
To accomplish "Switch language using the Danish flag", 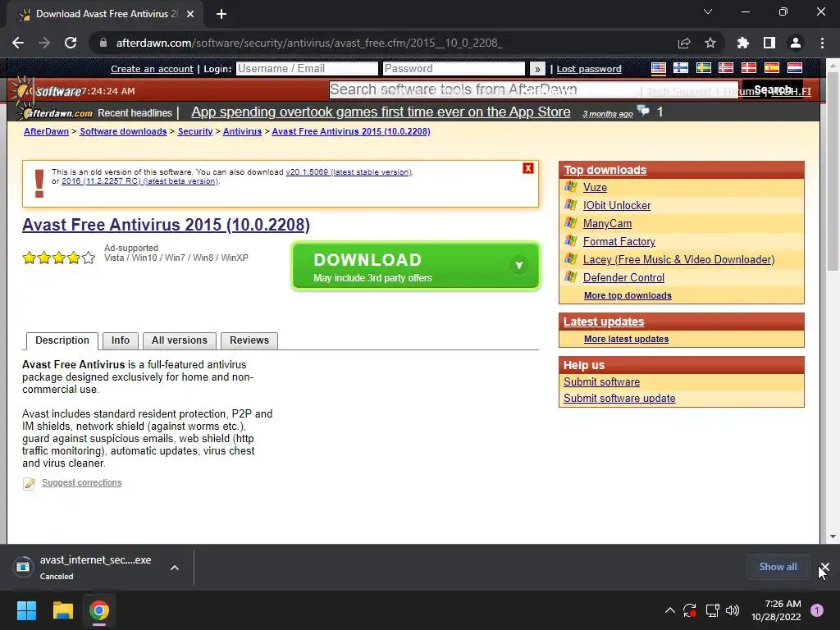I will pos(748,68).
